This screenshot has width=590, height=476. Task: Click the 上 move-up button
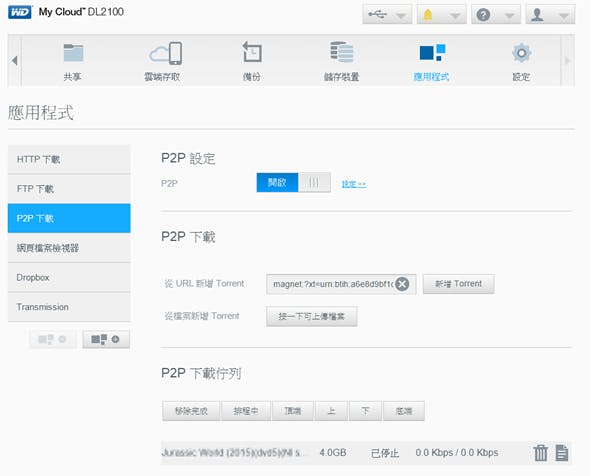(x=331, y=411)
